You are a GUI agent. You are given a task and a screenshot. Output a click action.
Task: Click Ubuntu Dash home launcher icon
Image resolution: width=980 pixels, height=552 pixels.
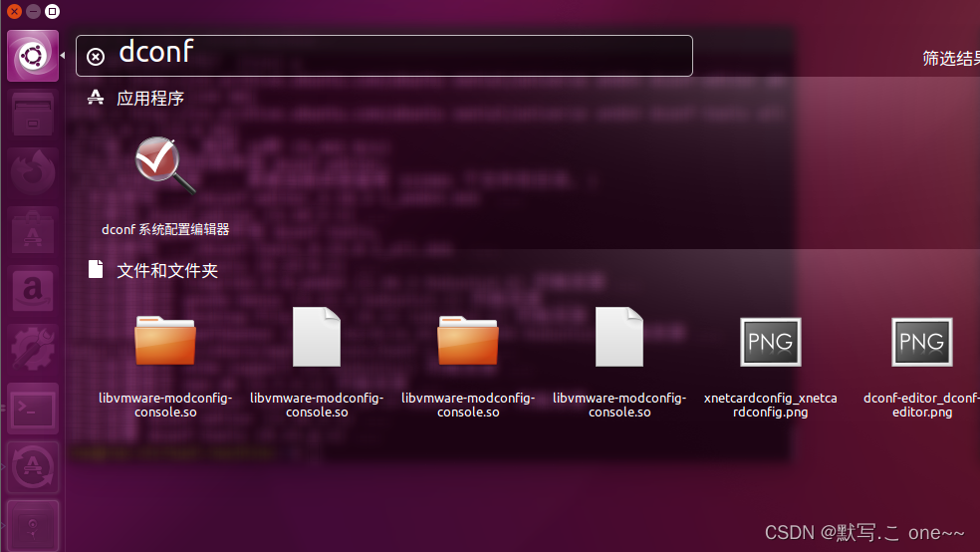point(33,56)
